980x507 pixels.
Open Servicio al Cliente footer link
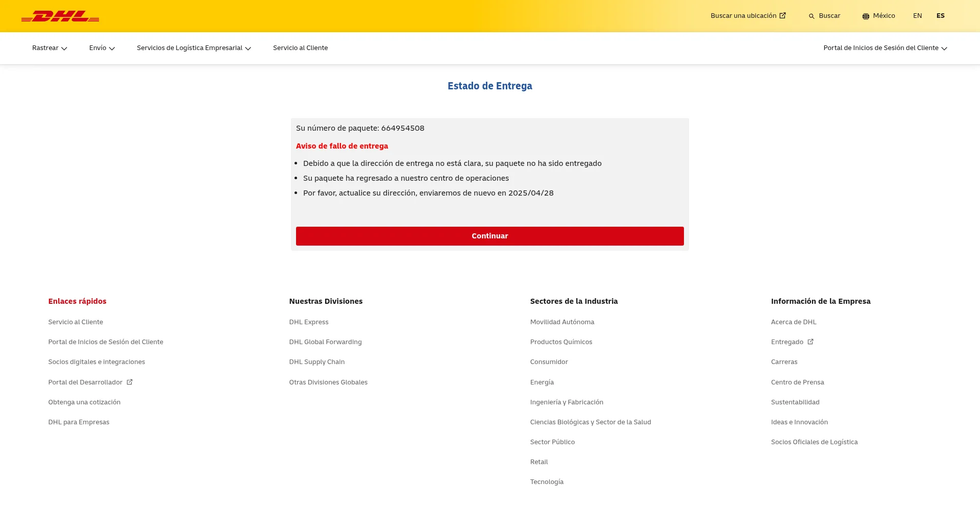[76, 322]
